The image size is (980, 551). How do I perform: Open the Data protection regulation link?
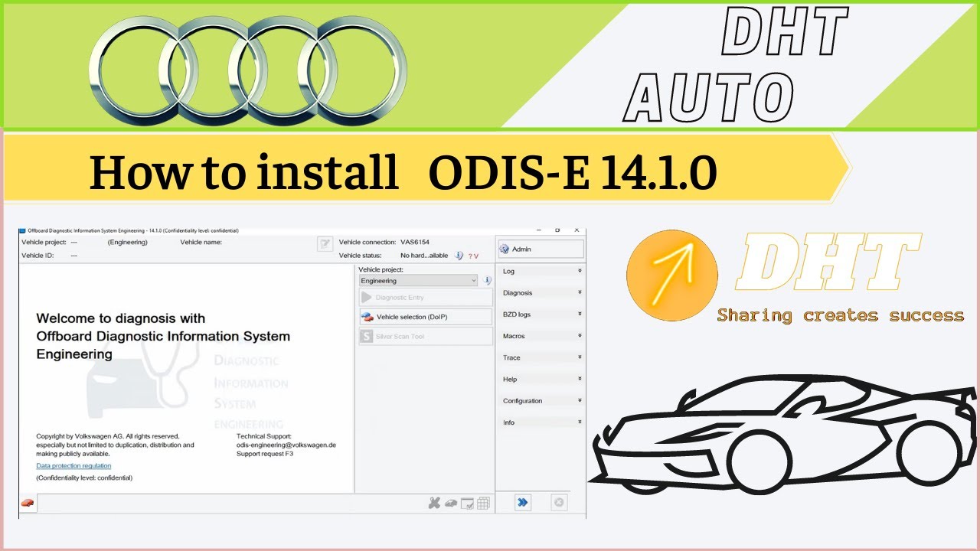point(73,466)
